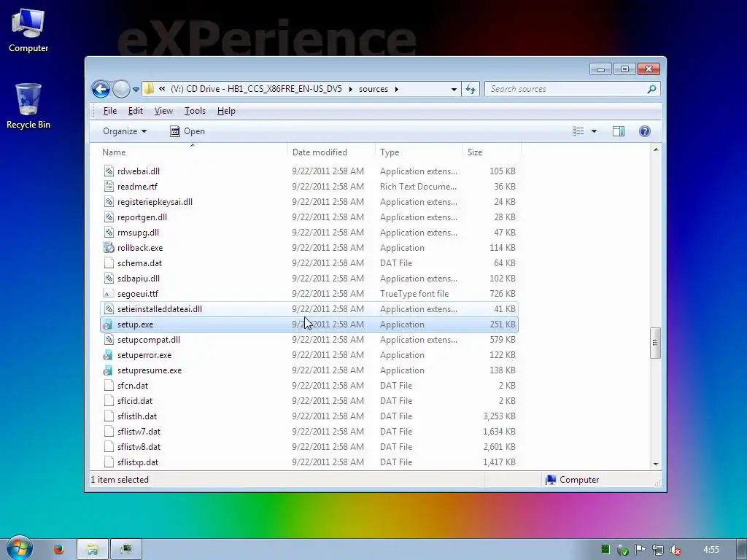Screen dimensions: 747x560
Task: Click the search magnifier icon
Action: (x=651, y=89)
